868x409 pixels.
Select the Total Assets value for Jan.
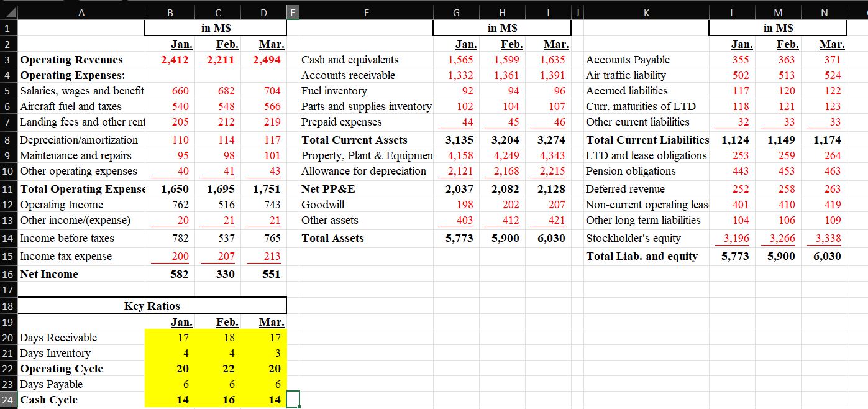coord(455,238)
